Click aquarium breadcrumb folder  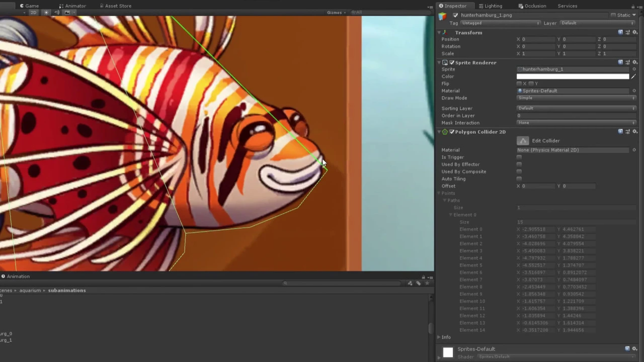[30, 290]
